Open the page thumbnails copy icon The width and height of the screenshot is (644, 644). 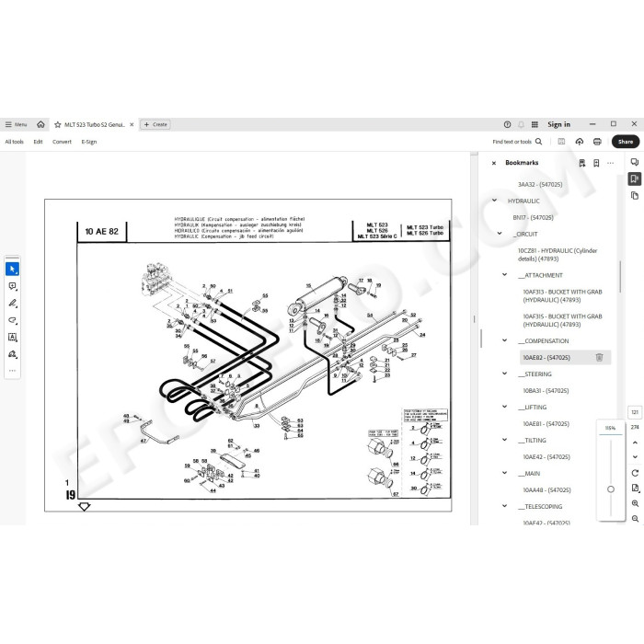635,195
